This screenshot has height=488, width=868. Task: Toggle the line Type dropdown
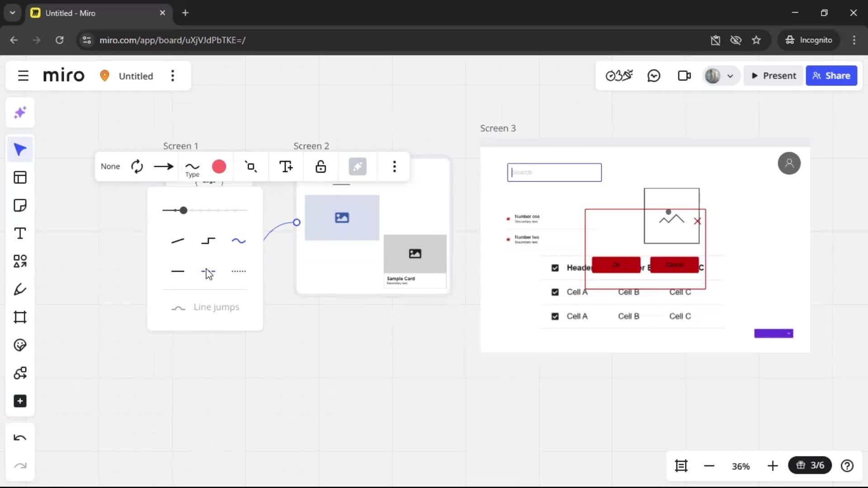[x=192, y=169]
